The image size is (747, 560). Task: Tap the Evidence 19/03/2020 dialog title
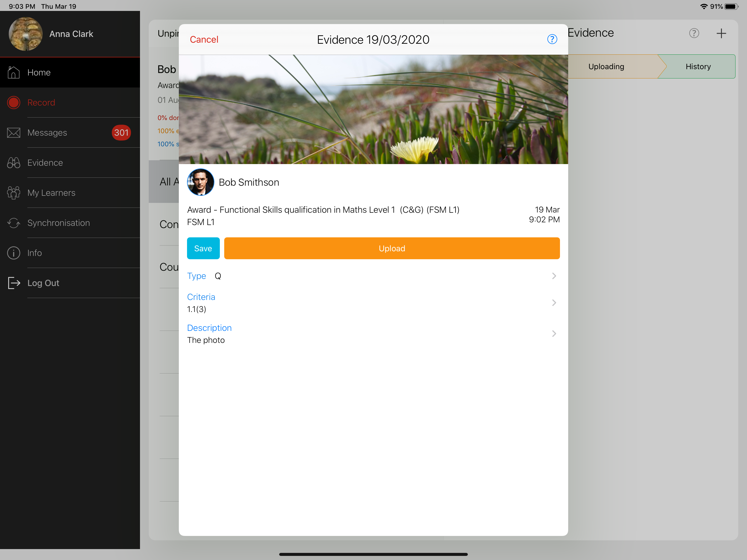(x=373, y=40)
